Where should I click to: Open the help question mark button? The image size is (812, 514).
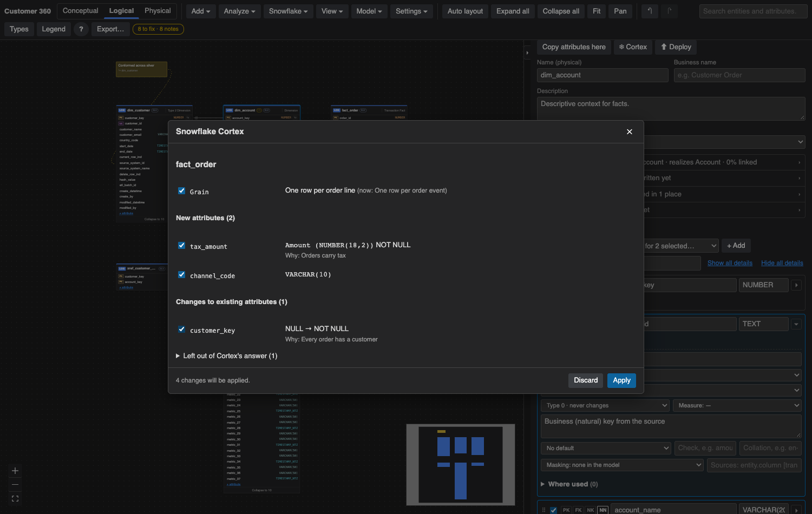[x=81, y=29]
